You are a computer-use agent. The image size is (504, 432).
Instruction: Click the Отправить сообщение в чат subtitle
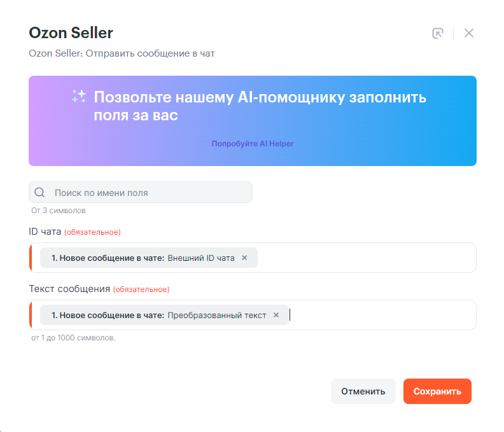tap(122, 53)
